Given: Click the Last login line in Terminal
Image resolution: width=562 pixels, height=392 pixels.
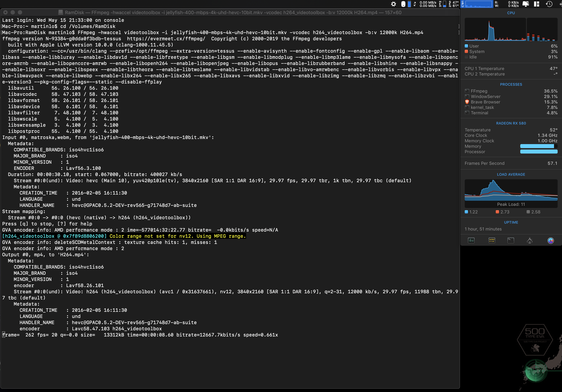Looking at the screenshot, I should coord(63,20).
